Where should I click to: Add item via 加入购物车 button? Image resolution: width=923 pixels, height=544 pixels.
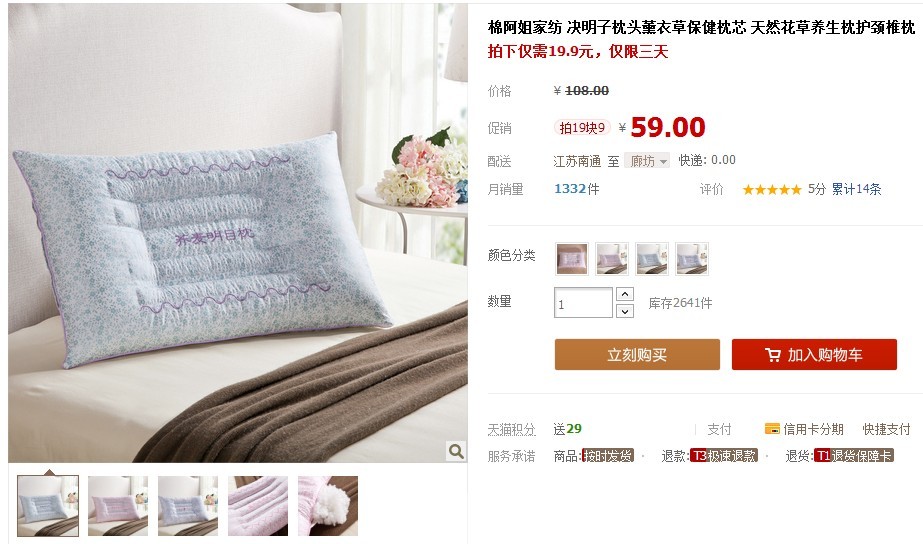tap(814, 354)
